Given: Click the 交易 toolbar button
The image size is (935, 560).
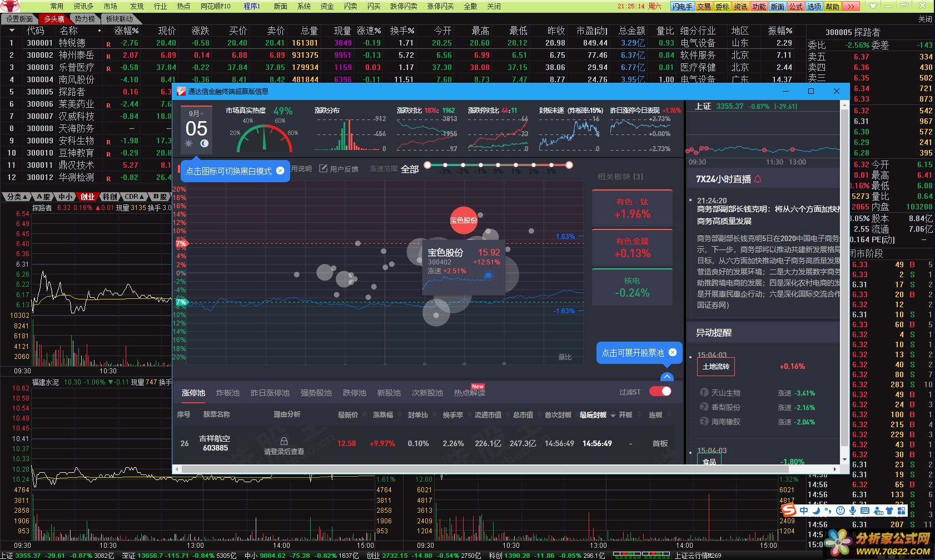Looking at the screenshot, I should pyautogui.click(x=704, y=6).
